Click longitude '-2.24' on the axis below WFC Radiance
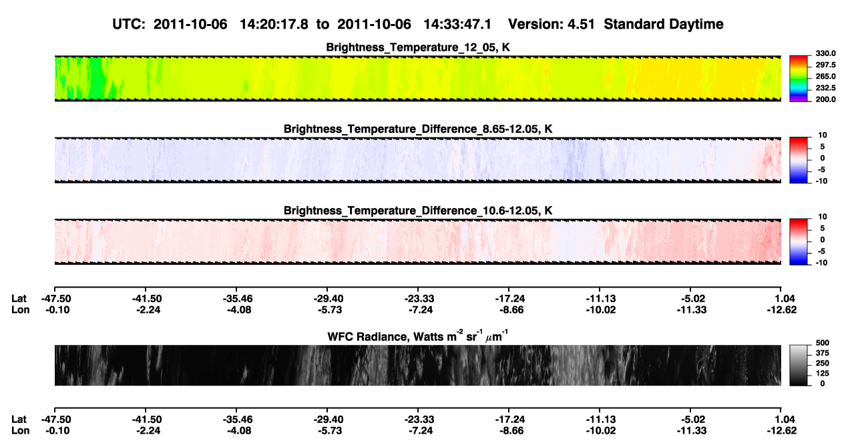The image size is (868, 445). click(x=148, y=430)
